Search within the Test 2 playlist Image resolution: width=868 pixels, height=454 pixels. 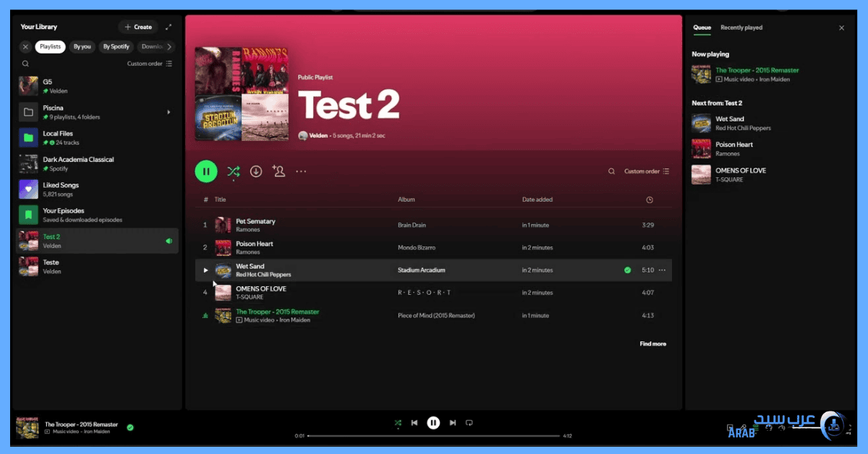[x=611, y=171]
